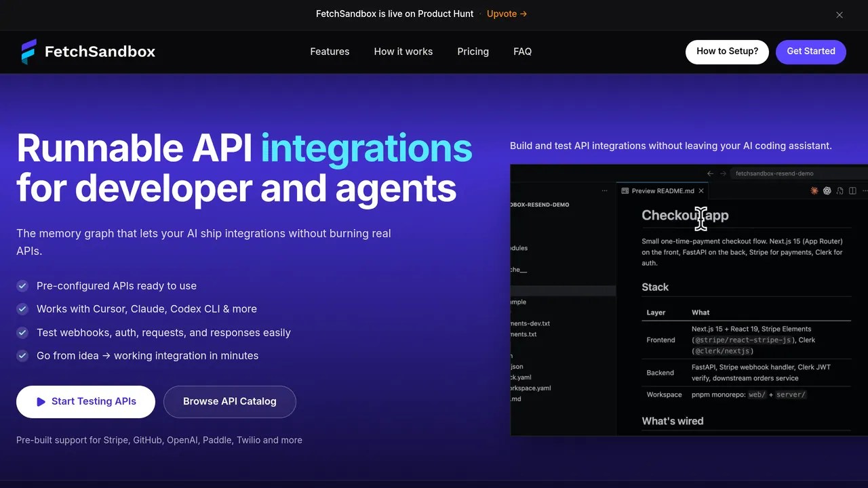Click forward arrow in the demo preview
This screenshot has height=488, width=868.
(x=723, y=174)
